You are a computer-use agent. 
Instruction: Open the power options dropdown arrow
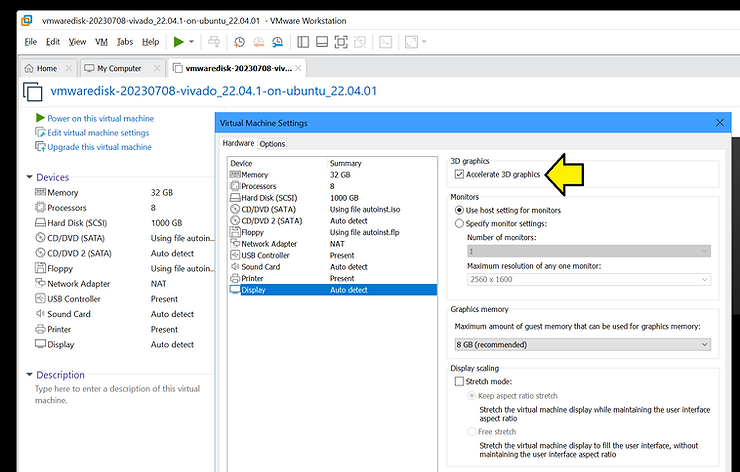tap(192, 42)
